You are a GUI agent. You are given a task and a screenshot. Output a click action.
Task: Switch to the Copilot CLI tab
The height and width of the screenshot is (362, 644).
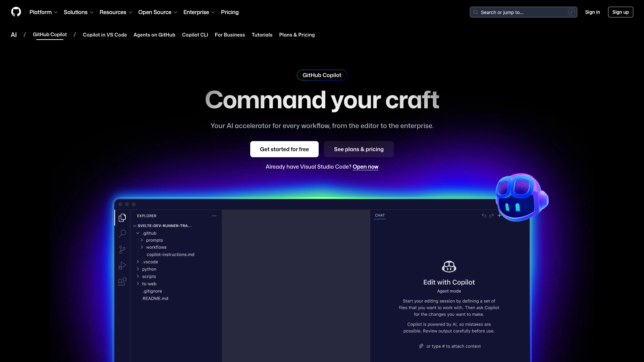[195, 35]
